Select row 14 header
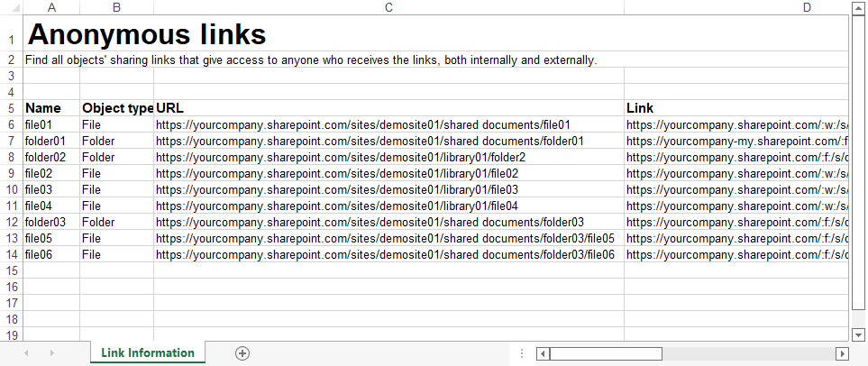 pos(12,255)
